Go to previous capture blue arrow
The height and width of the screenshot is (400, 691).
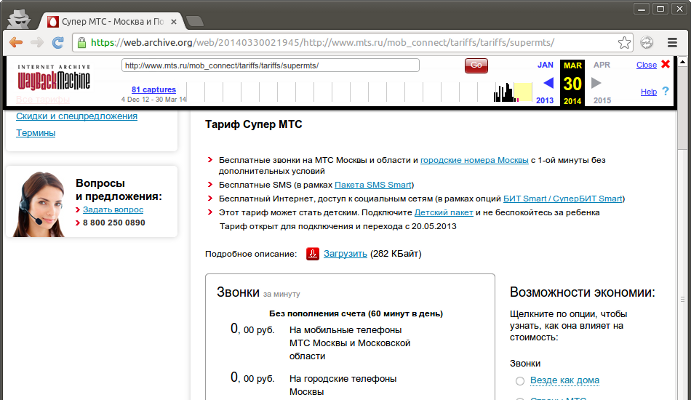click(548, 83)
